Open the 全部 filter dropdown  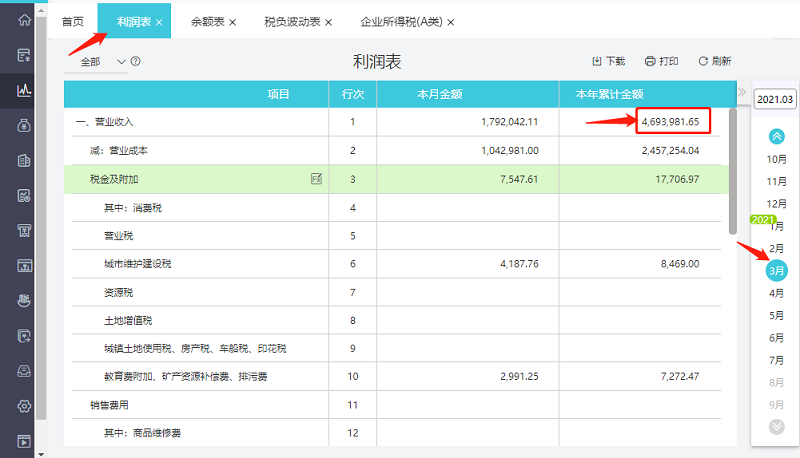click(x=104, y=61)
